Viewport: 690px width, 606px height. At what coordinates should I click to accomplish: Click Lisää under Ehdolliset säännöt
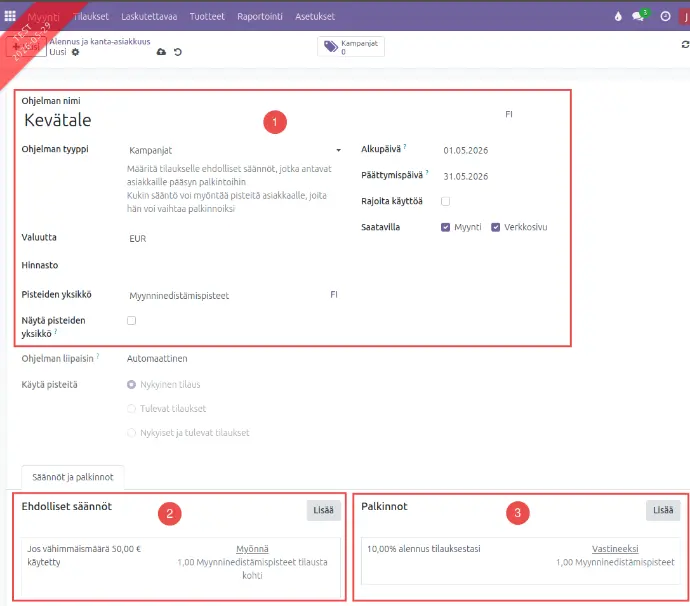click(323, 510)
